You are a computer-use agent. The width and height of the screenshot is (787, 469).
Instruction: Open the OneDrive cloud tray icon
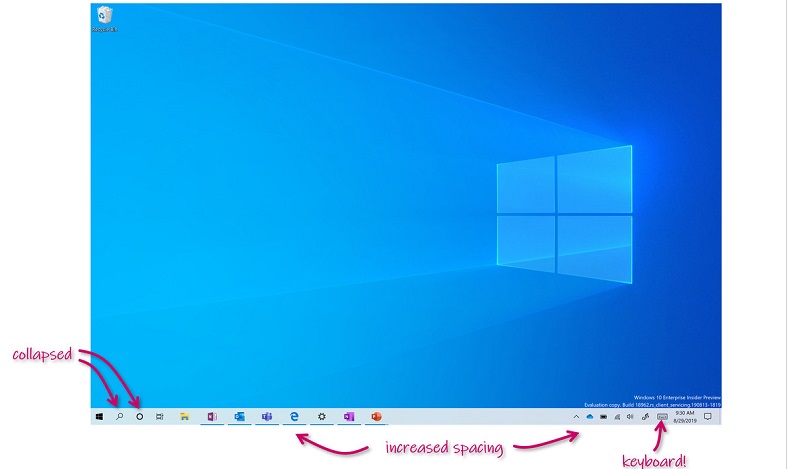590,417
